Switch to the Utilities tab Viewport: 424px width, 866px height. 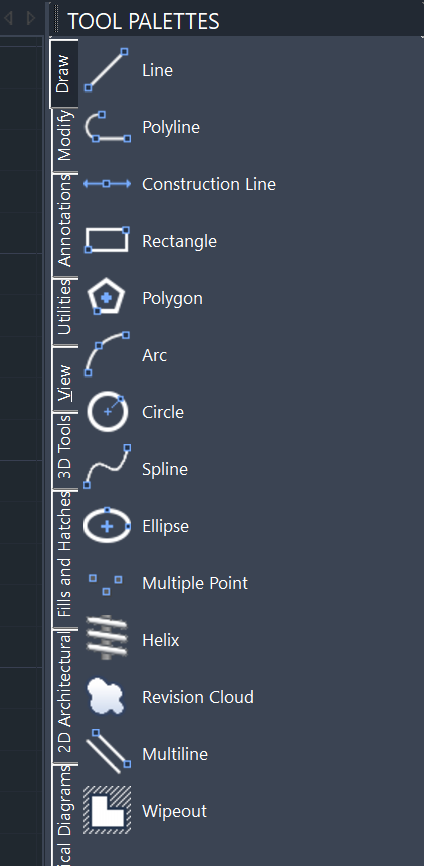point(65,307)
